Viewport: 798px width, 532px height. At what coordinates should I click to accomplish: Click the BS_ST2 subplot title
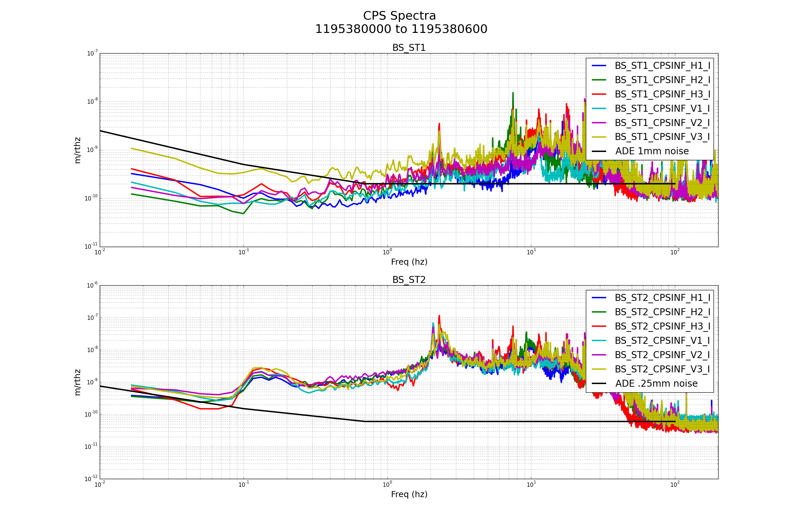point(409,280)
